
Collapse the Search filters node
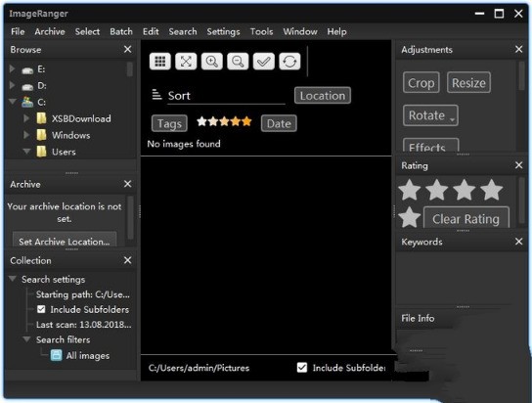(x=26, y=339)
